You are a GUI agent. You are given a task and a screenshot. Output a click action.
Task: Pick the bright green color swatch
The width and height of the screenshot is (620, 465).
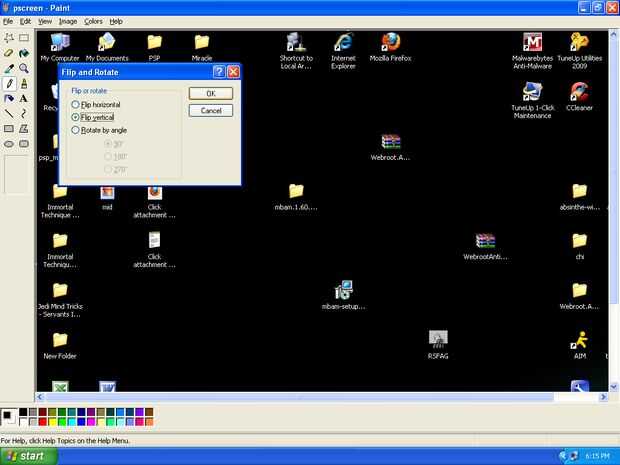click(62, 422)
